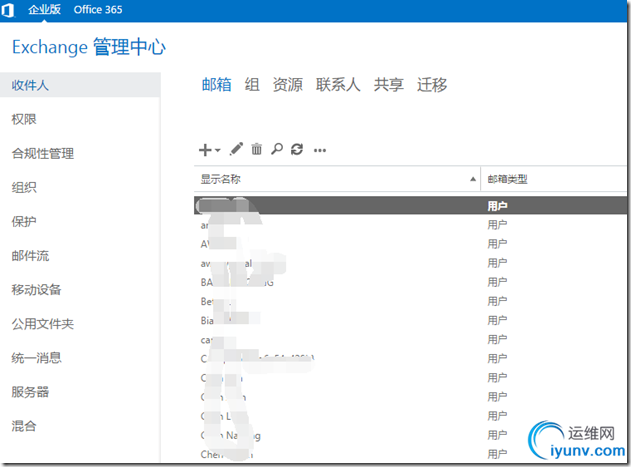Click the refresh icon in toolbar
Screen dimensions: 631x467
[297, 149]
